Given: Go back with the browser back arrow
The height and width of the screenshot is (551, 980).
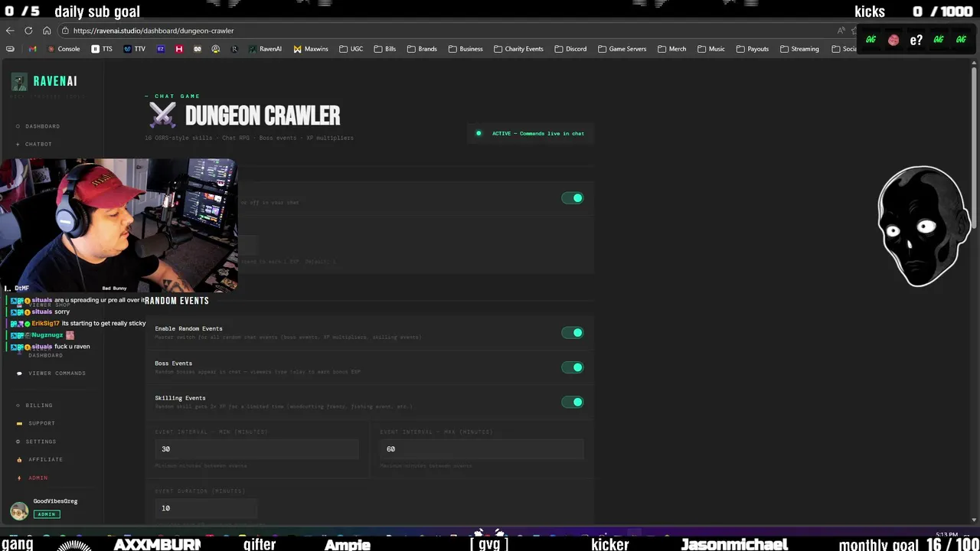Looking at the screenshot, I should [10, 31].
